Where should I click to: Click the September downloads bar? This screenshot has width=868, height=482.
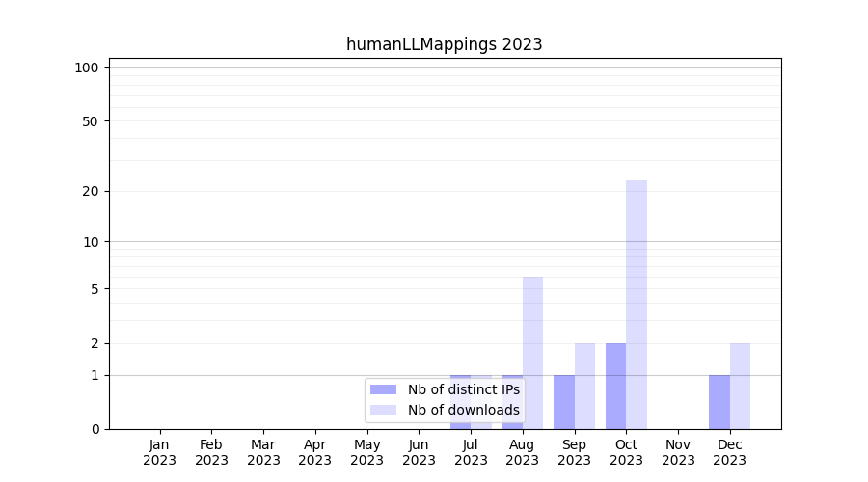point(584,386)
